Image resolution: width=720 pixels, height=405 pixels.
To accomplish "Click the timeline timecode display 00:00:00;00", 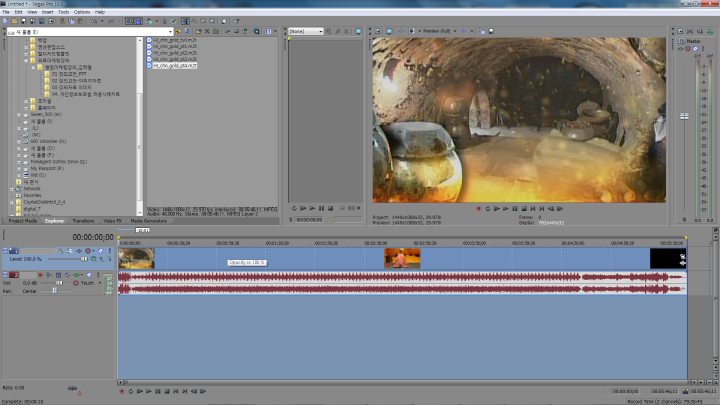I will (x=93, y=237).
